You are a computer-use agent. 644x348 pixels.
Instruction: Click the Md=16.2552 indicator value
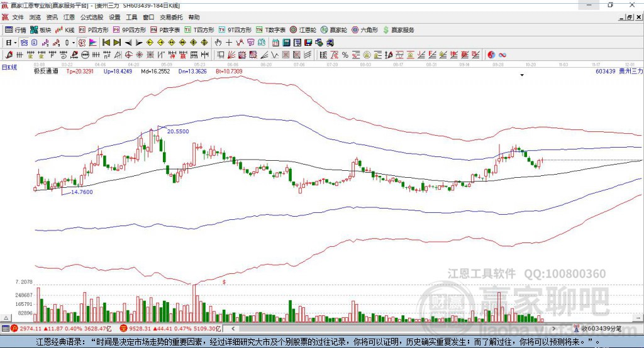pyautogui.click(x=155, y=71)
